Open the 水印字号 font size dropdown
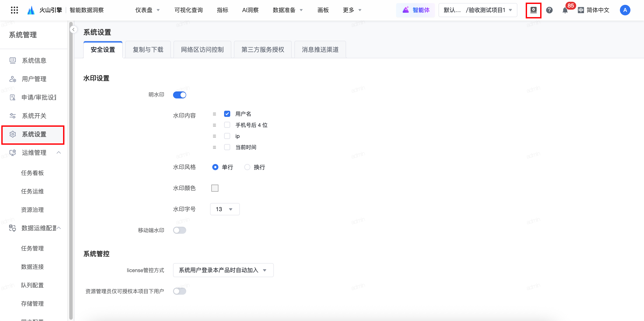Image resolution: width=644 pixels, height=321 pixels. tap(225, 209)
